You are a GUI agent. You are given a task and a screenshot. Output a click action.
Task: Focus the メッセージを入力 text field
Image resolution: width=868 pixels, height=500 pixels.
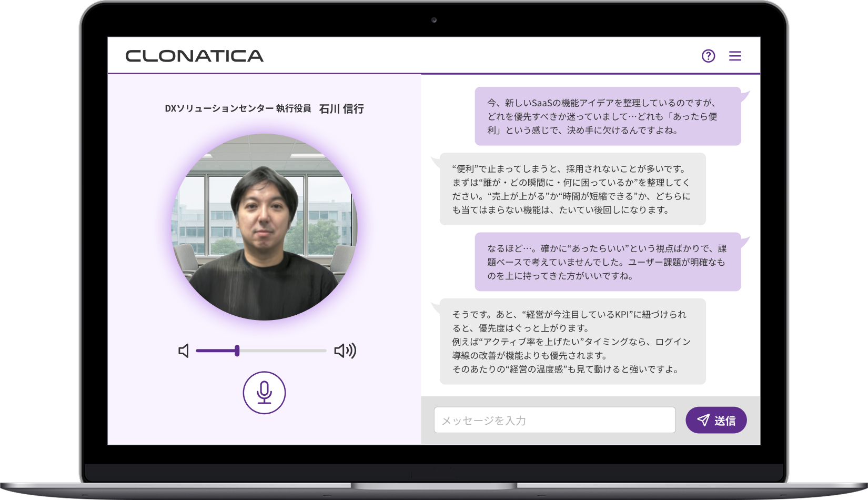tap(554, 420)
